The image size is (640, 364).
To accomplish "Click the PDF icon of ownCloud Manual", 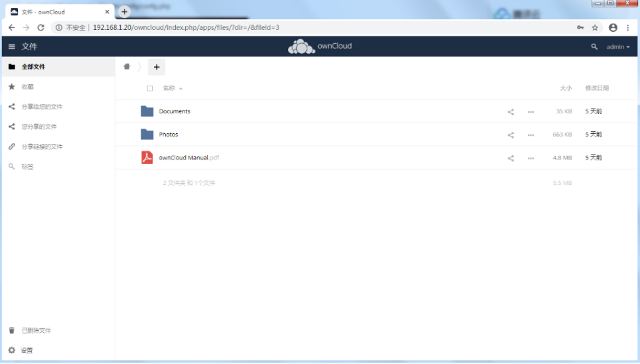I will tap(147, 158).
